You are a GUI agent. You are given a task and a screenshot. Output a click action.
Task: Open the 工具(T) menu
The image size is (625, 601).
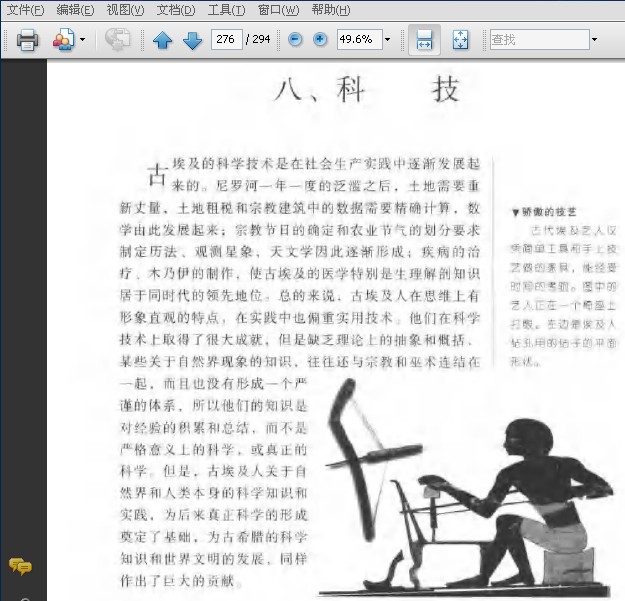226,10
